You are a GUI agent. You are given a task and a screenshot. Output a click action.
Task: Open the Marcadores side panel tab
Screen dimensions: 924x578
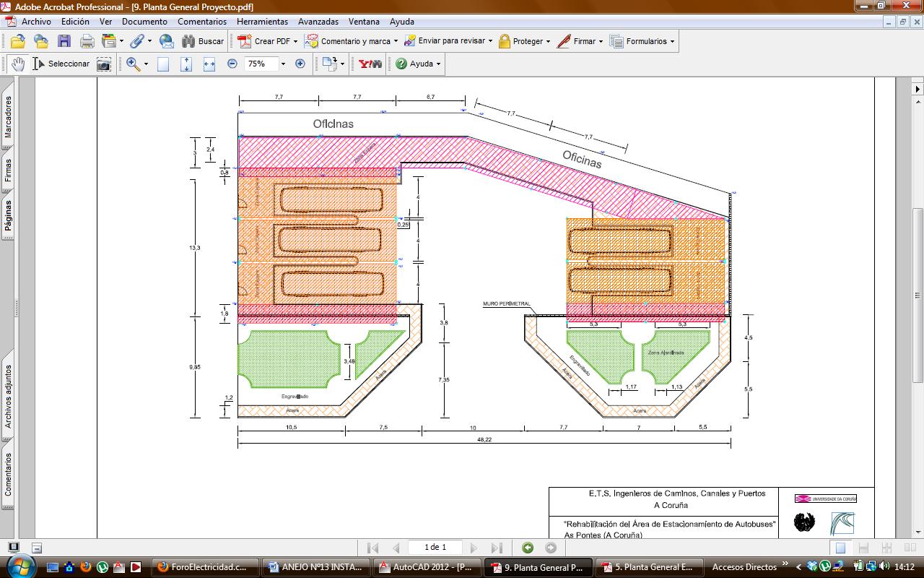8,117
